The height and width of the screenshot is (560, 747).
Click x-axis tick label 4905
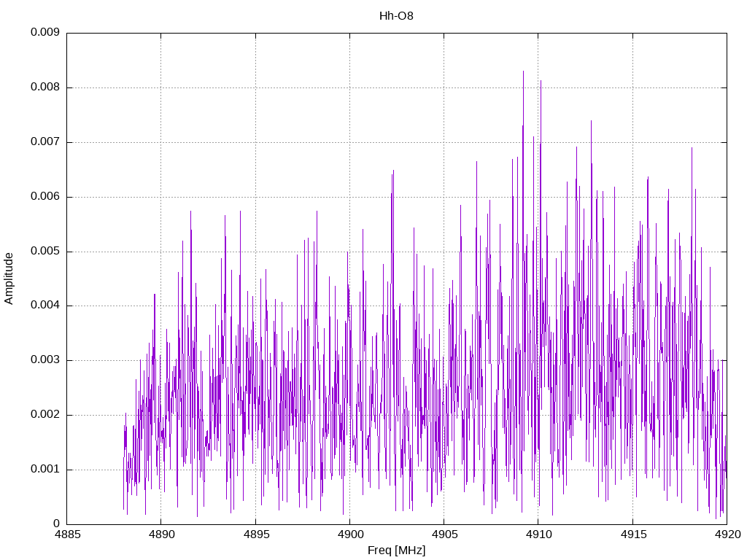444,534
